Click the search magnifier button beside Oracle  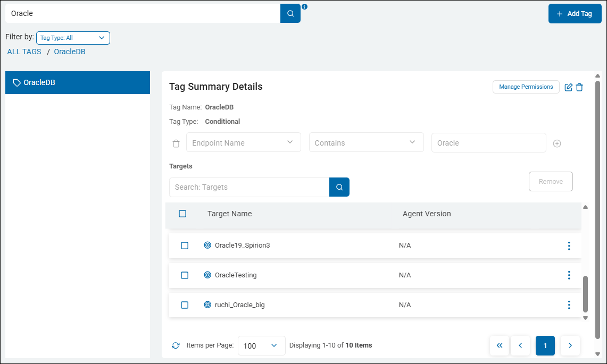click(x=290, y=14)
